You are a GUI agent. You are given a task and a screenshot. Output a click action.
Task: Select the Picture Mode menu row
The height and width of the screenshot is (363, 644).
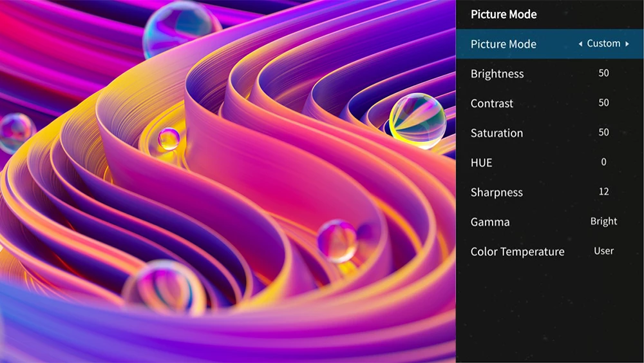coord(549,44)
